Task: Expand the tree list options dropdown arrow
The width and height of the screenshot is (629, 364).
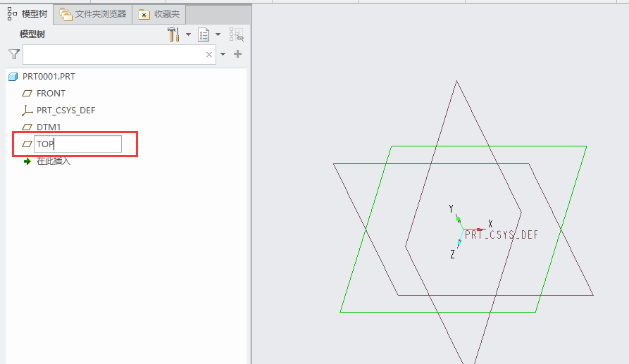Action: 218,34
